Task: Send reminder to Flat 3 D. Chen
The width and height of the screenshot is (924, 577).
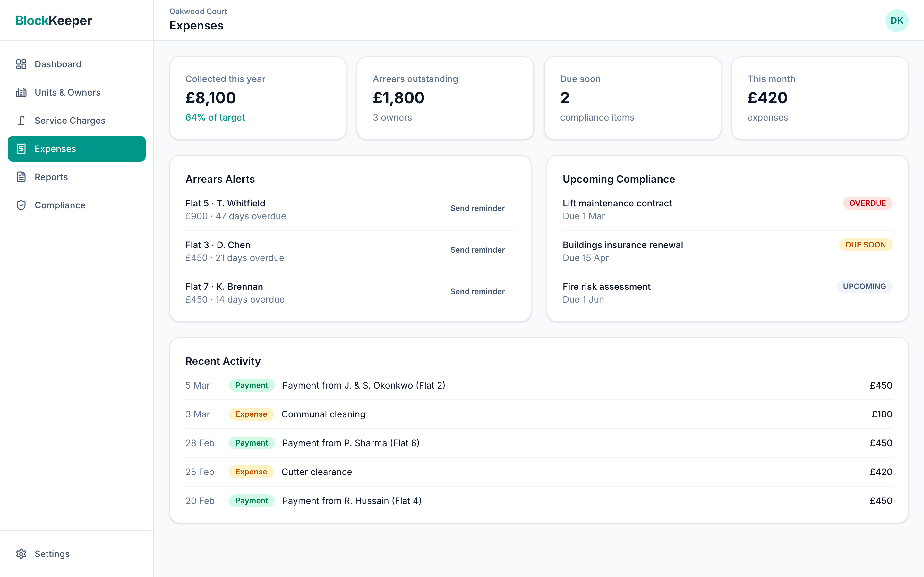Action: point(477,250)
